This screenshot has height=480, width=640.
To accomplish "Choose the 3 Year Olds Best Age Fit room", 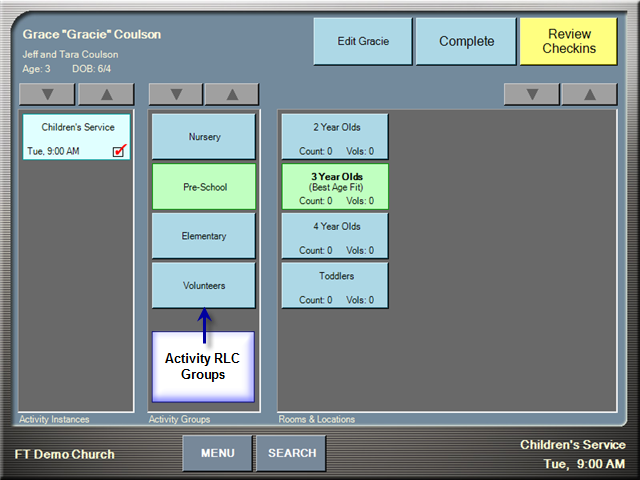I will click(x=335, y=187).
